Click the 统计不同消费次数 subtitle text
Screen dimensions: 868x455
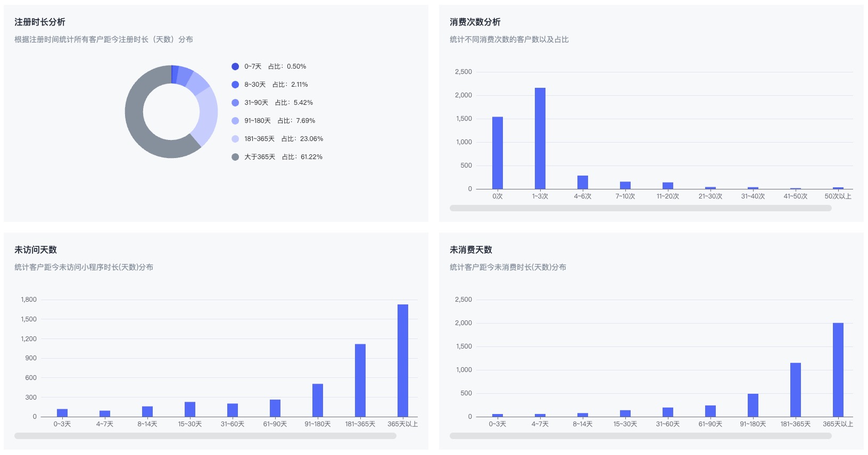509,39
